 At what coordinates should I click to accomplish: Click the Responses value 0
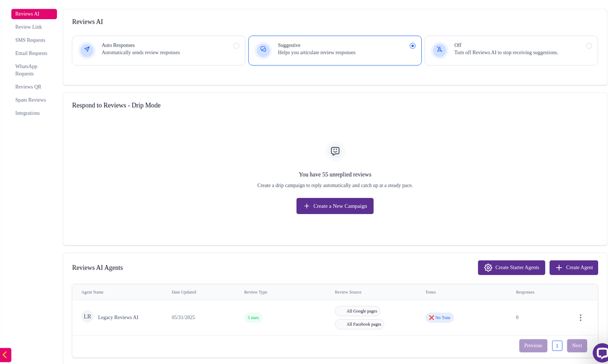pos(517,317)
